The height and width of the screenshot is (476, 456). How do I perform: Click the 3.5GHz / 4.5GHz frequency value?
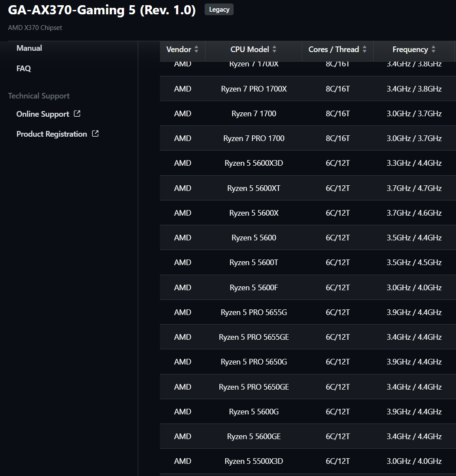(414, 262)
